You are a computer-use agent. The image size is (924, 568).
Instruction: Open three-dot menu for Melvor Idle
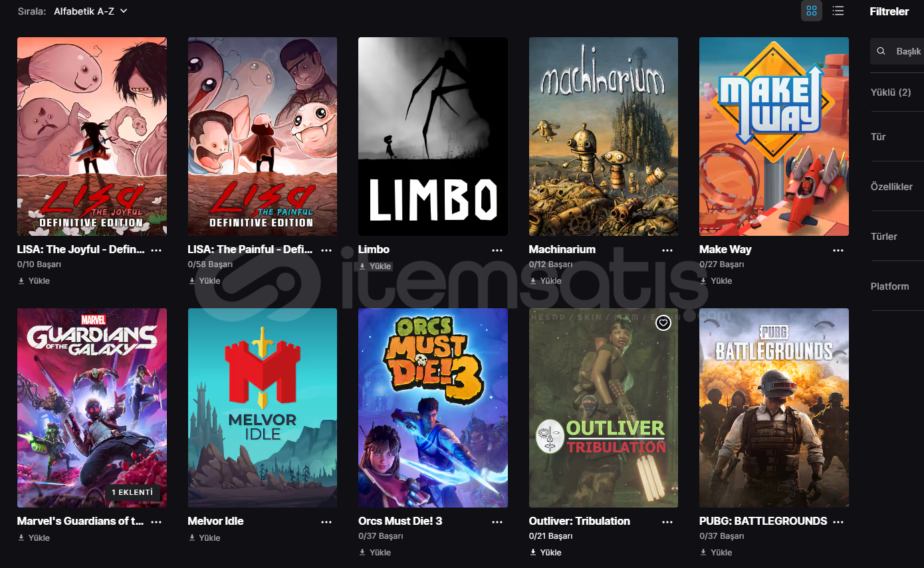coord(326,522)
